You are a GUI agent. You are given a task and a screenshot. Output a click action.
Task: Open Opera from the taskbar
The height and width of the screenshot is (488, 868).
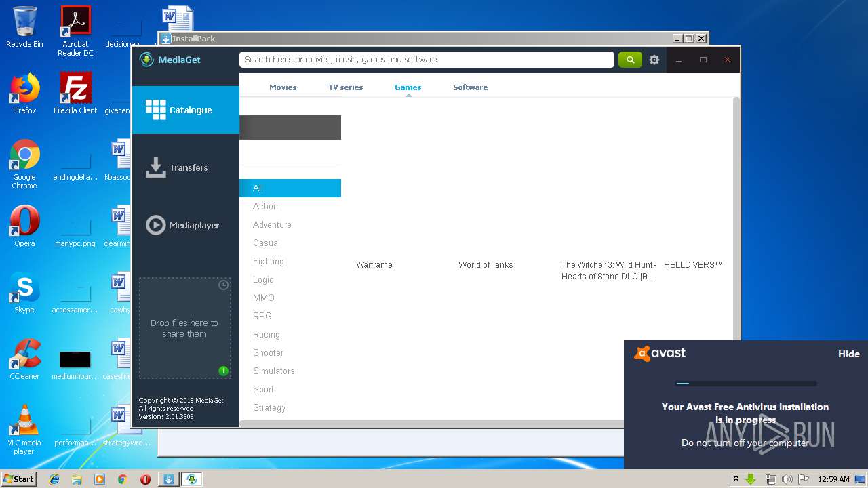coord(145,479)
